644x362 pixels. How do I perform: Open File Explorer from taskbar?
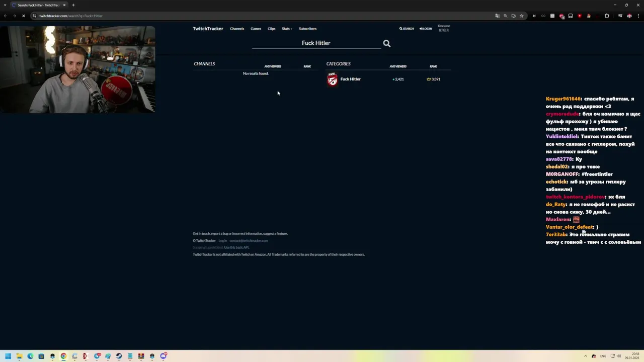click(x=19, y=356)
